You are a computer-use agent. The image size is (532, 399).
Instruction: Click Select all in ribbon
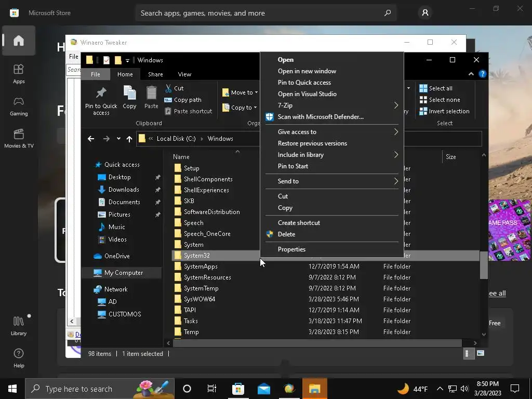(x=436, y=88)
